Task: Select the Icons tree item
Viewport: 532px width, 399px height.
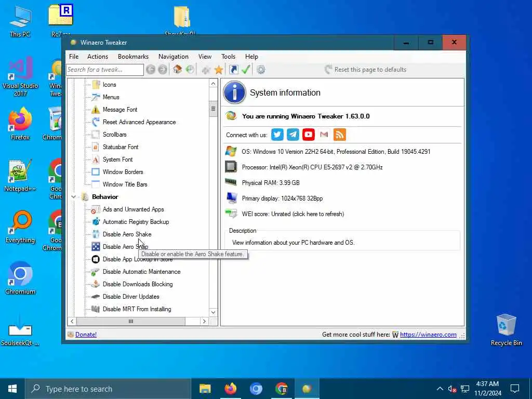Action: point(109,85)
